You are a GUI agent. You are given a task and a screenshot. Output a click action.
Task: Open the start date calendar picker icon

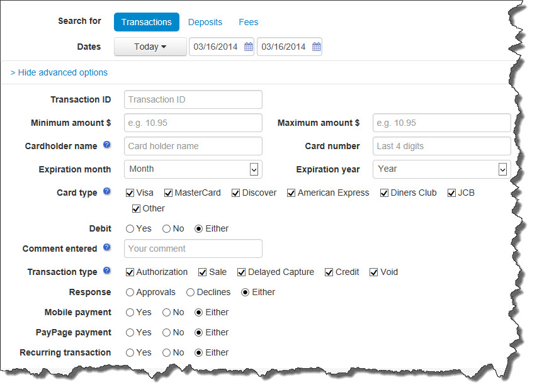click(x=249, y=47)
